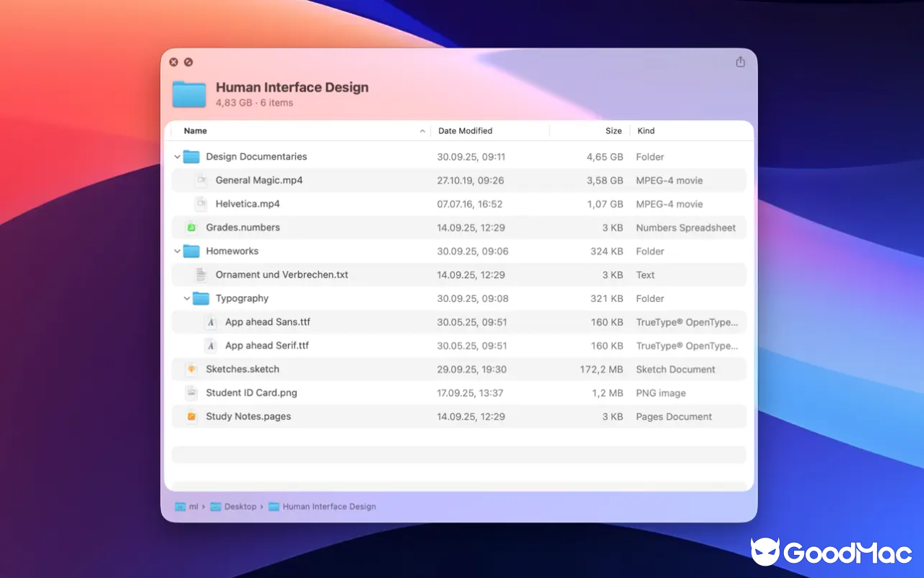Collapse the Design Documentaries folder
This screenshot has height=578, width=924.
(177, 156)
